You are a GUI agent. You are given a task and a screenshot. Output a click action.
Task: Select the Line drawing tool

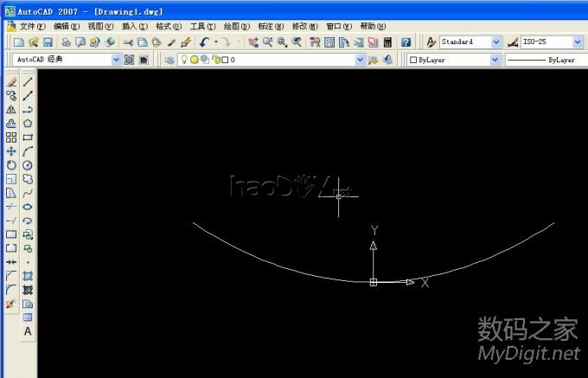click(28, 82)
